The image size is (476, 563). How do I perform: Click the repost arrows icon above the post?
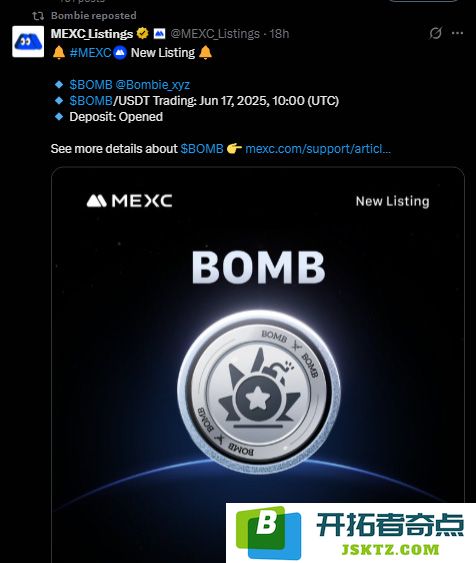click(x=38, y=16)
